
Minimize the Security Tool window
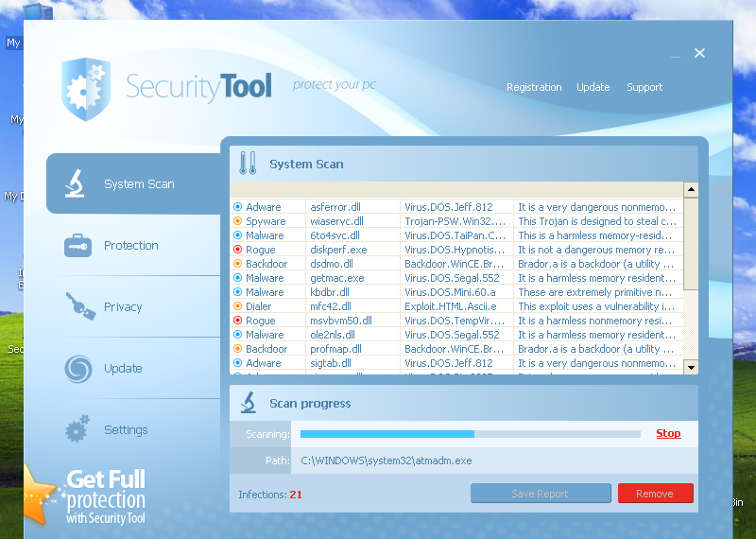tap(676, 57)
